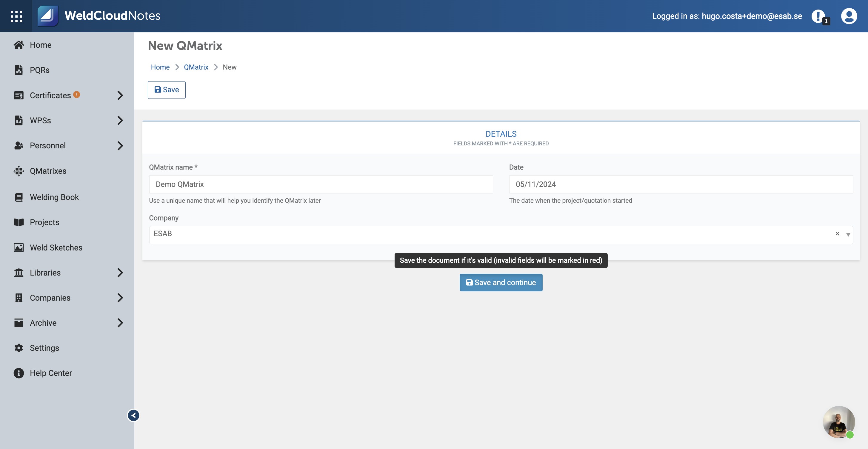The width and height of the screenshot is (868, 449).
Task: Click the New breadcrumb text
Action: [x=230, y=67]
